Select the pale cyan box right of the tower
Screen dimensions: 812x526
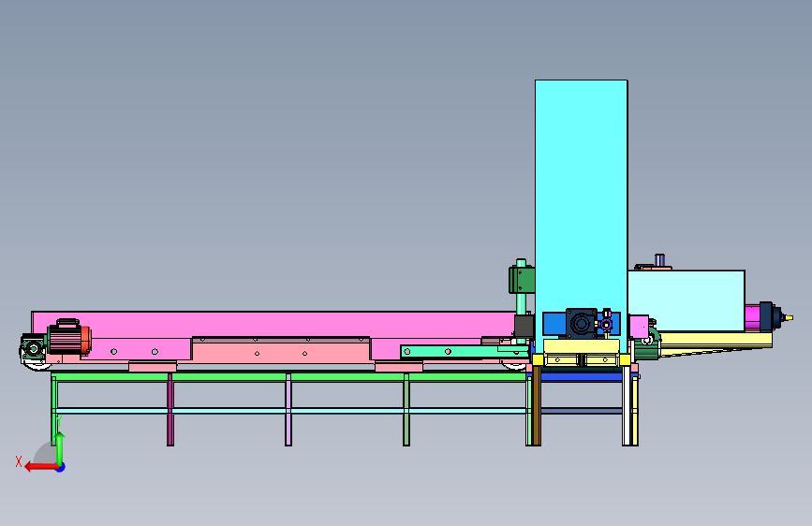[x=687, y=300]
